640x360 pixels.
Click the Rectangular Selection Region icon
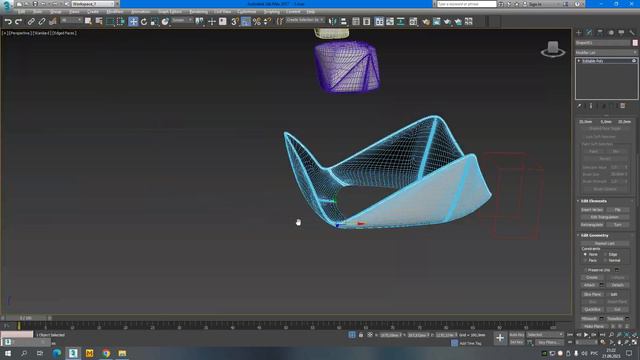tap(110, 22)
